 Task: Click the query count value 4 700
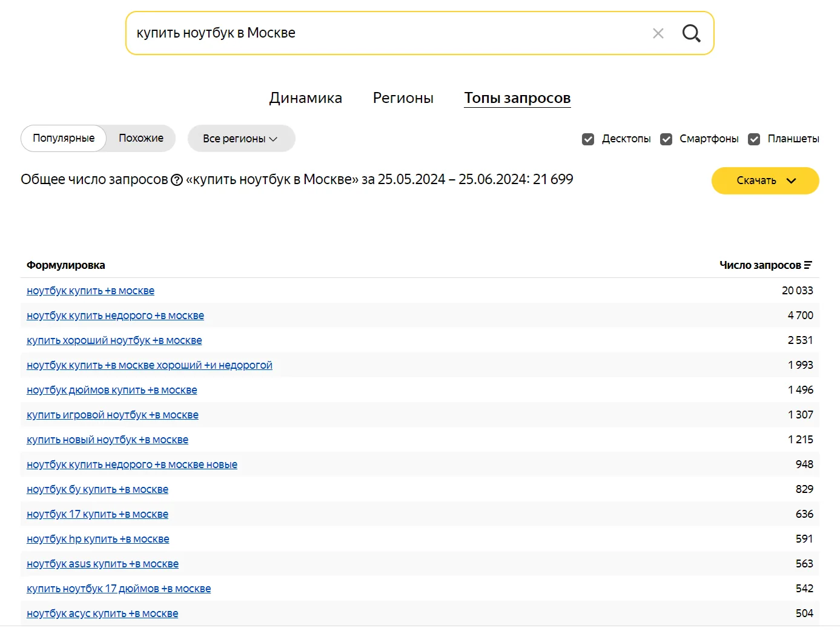pos(800,315)
